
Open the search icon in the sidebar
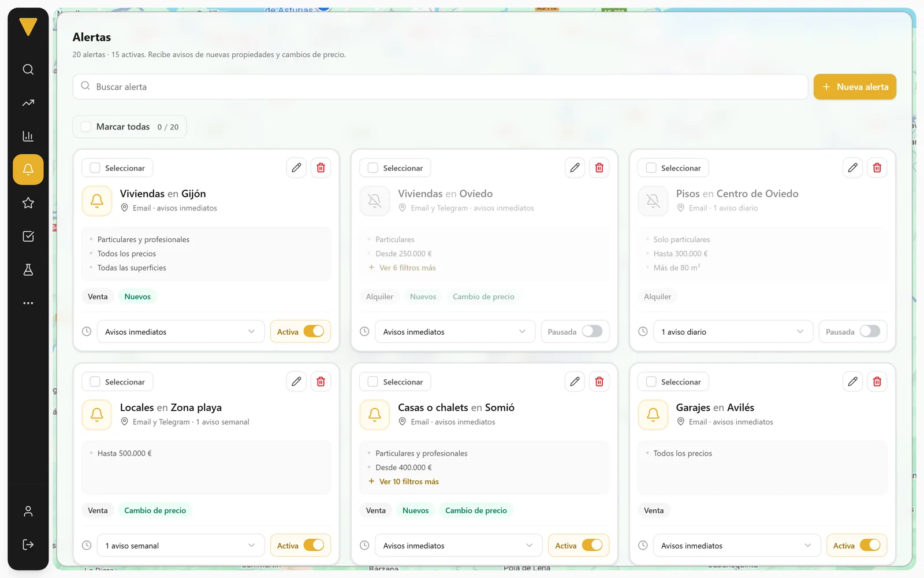[28, 69]
